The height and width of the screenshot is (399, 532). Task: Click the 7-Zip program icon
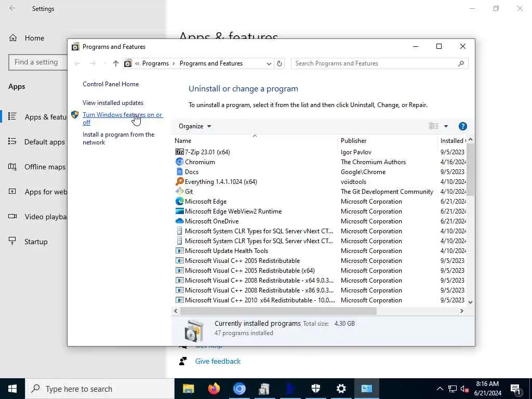pos(179,152)
